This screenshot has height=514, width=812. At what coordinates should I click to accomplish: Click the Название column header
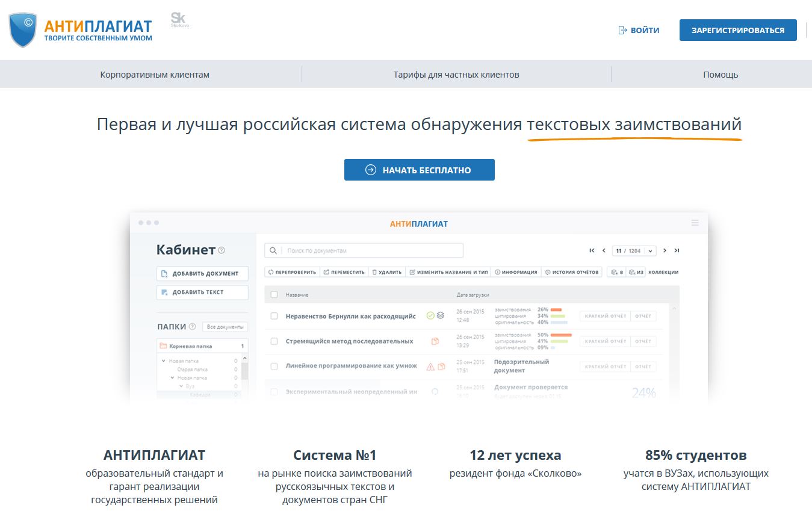297,295
